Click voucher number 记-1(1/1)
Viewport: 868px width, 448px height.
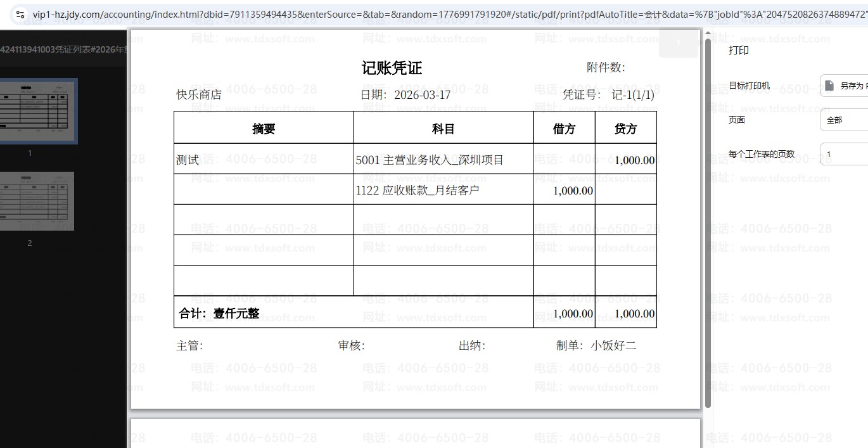633,95
